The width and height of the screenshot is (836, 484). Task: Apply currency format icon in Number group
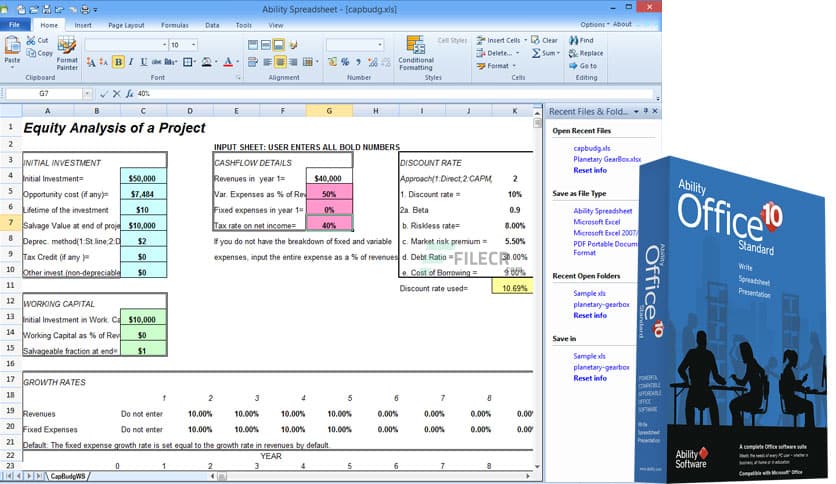pos(332,62)
